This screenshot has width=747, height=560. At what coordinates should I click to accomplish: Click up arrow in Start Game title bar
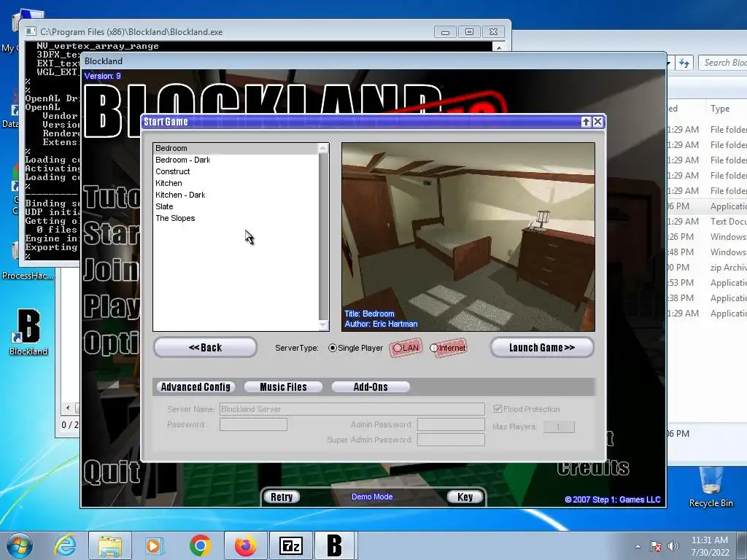point(586,122)
